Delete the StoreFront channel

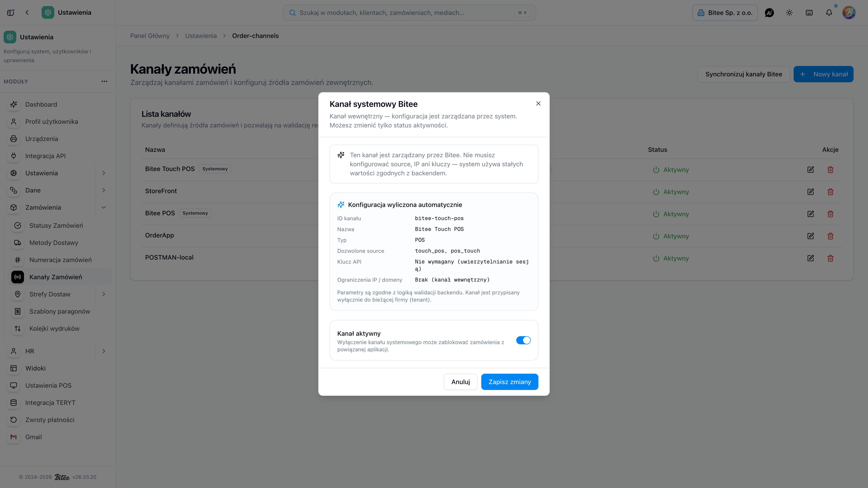point(830,192)
